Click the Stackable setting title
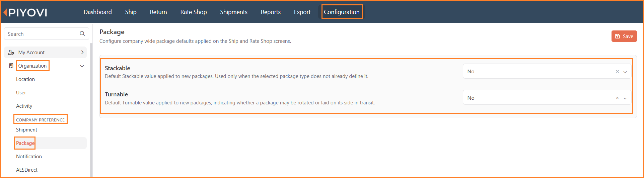The width and height of the screenshot is (644, 178). (x=118, y=68)
